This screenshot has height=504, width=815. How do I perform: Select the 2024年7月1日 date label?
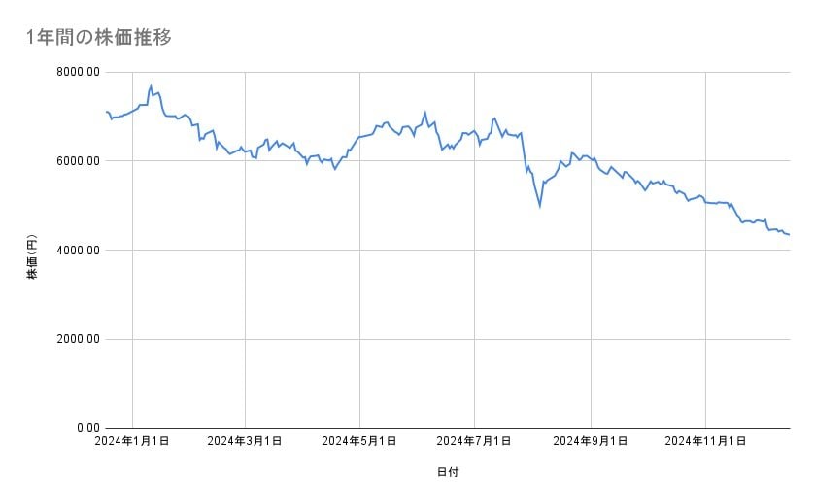point(474,441)
